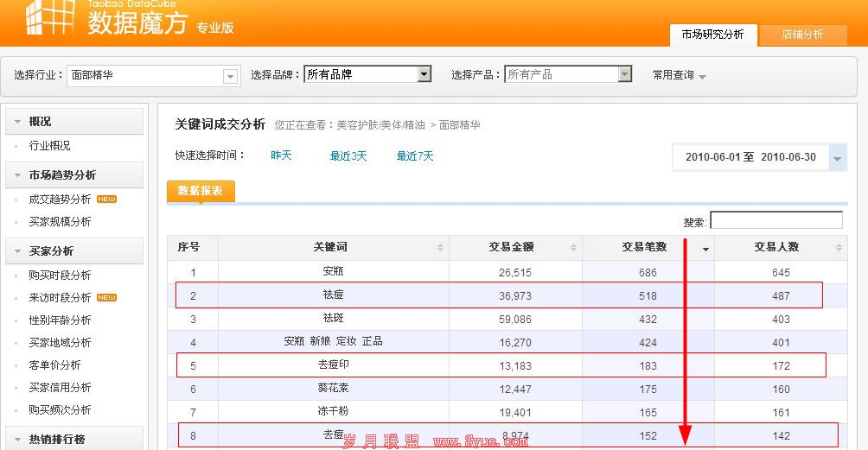Collapse the 市场趋势分析 sidebar section
Screen dimensions: 868x450
pyautogui.click(x=17, y=175)
